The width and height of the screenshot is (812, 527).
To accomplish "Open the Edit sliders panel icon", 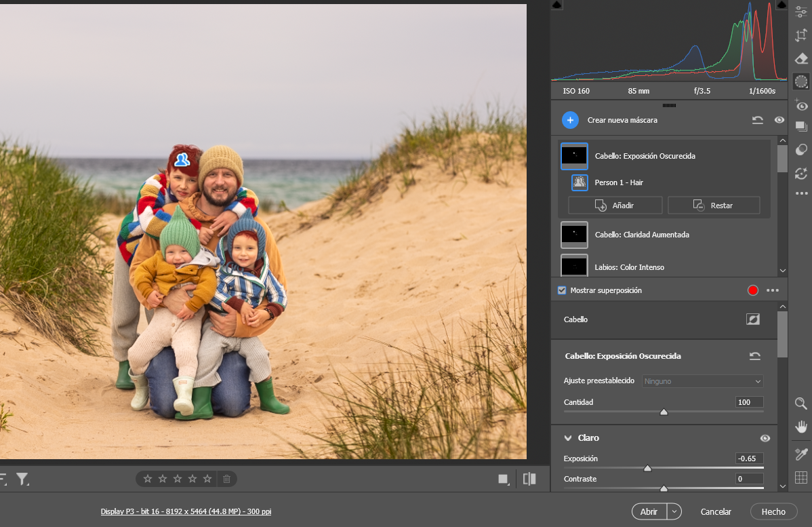I will tap(801, 12).
